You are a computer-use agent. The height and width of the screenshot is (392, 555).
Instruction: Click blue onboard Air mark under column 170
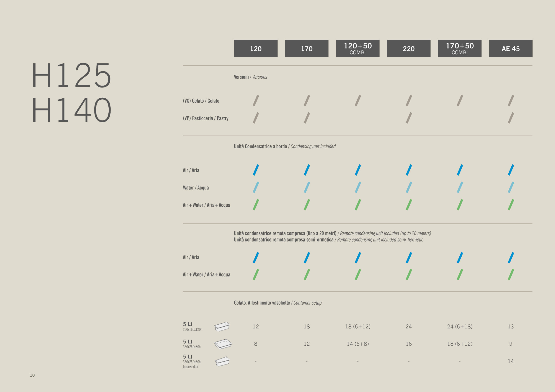[307, 170]
